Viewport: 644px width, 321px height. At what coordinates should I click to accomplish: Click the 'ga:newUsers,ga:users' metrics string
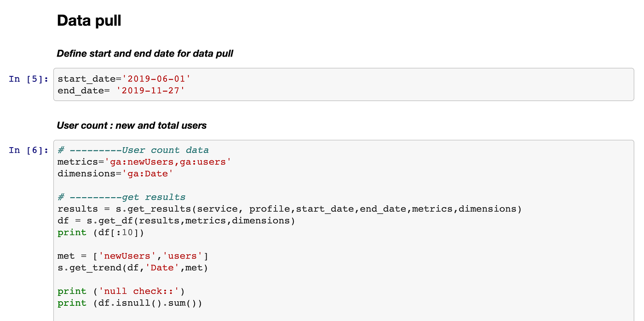[x=167, y=162]
